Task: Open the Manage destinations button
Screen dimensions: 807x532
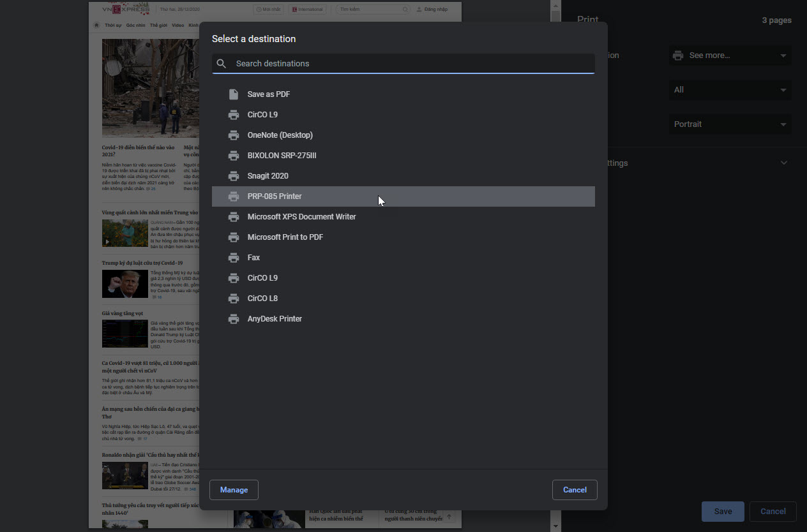Action: pos(234,490)
